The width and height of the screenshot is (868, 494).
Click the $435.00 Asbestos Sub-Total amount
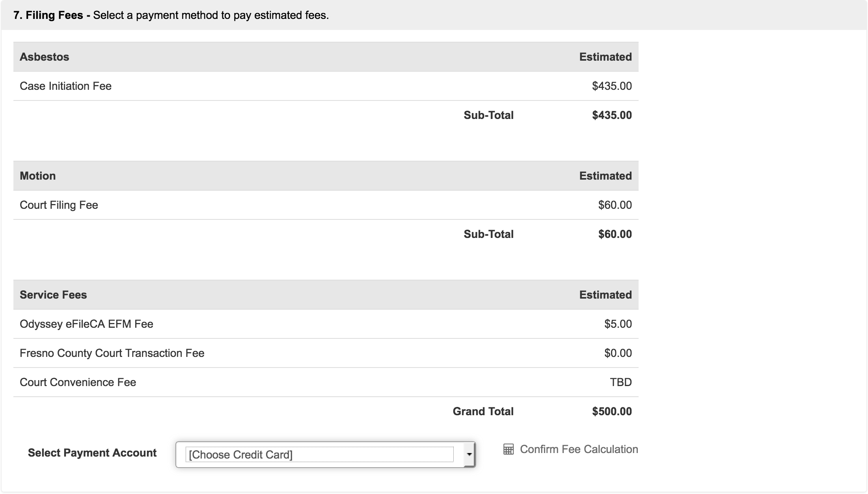(x=612, y=115)
